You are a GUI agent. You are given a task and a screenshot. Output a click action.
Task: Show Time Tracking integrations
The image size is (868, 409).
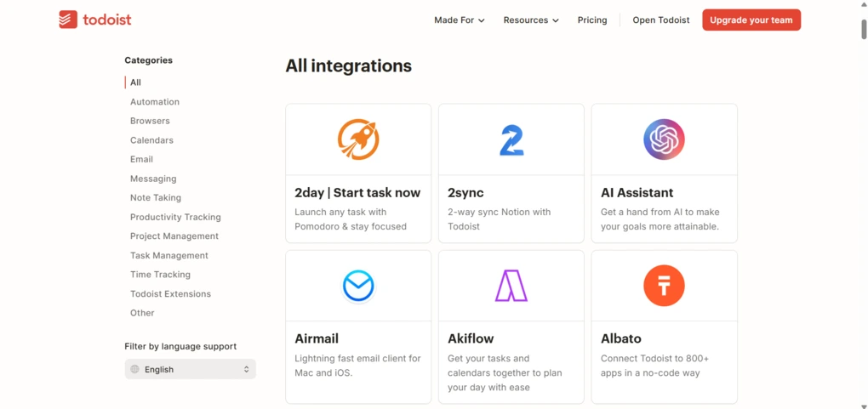(x=160, y=275)
